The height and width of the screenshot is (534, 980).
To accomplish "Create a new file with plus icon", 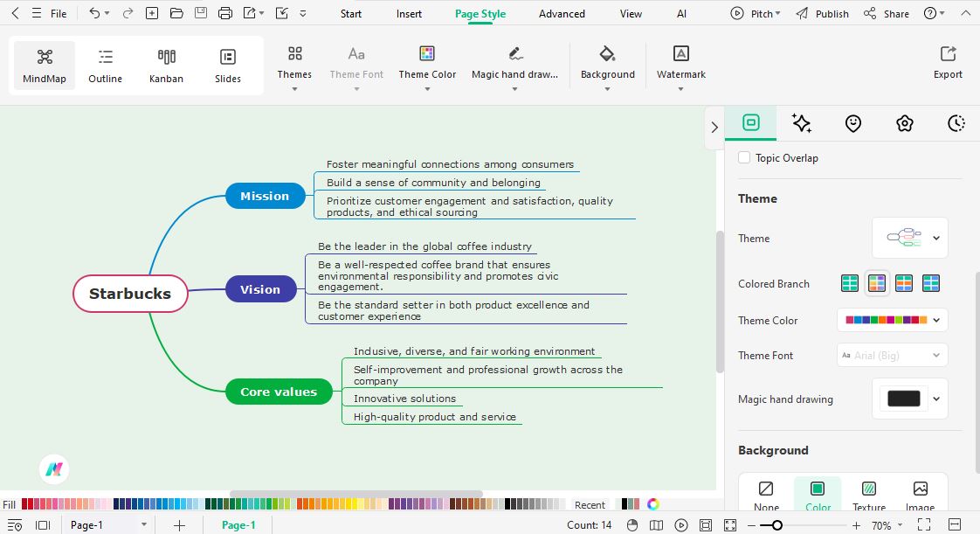I will coord(152,13).
